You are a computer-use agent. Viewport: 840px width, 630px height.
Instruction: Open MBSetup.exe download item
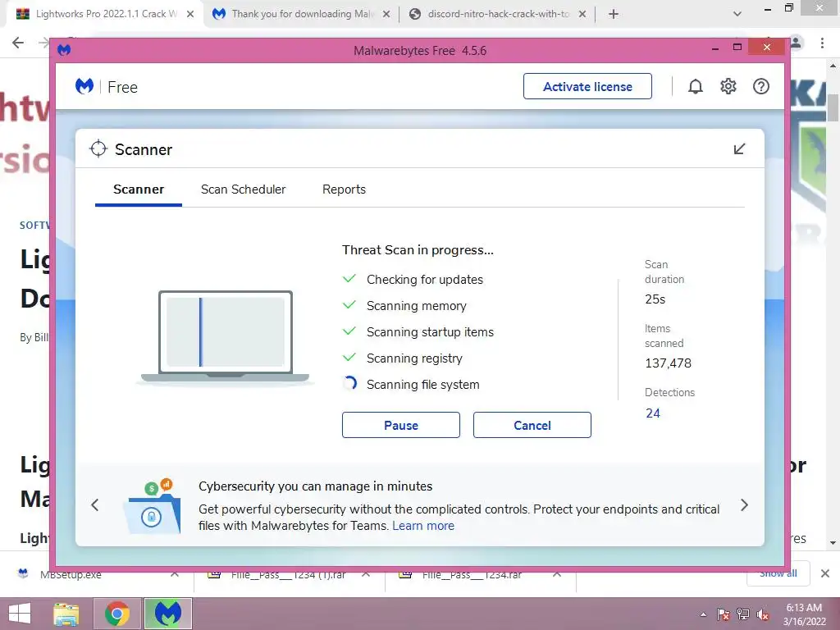71,574
